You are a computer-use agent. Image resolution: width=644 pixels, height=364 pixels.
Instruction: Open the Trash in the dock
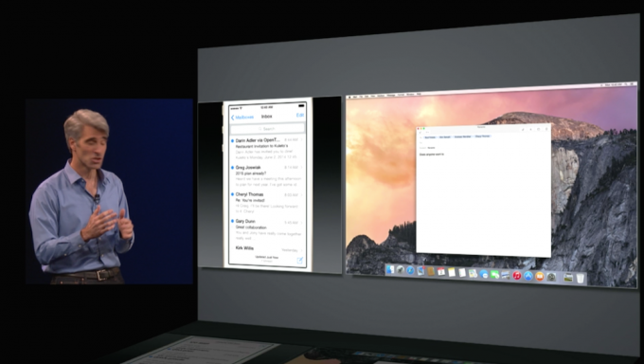[x=581, y=278]
